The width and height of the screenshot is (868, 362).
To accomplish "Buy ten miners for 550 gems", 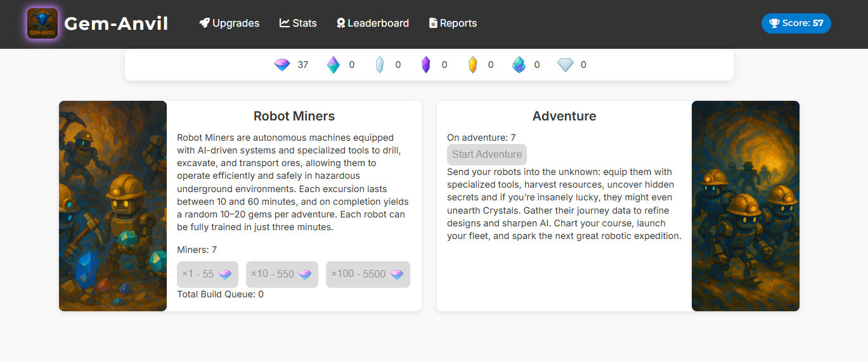I will tap(282, 275).
